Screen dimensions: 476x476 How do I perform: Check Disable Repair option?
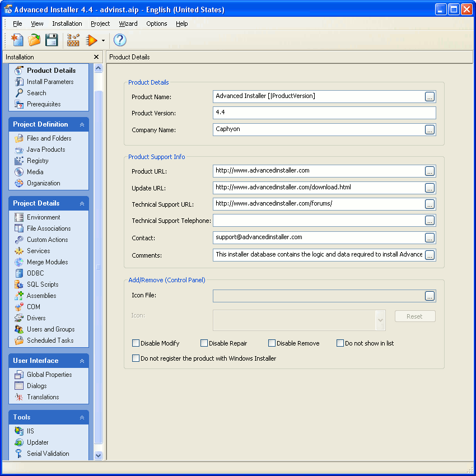click(204, 343)
